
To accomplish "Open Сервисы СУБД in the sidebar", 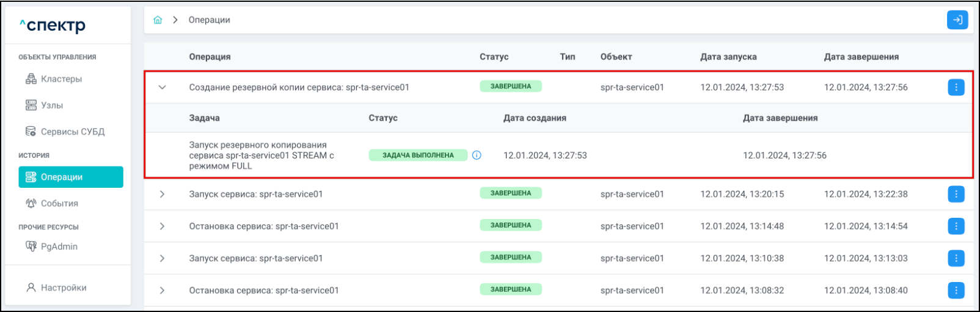I will click(72, 132).
